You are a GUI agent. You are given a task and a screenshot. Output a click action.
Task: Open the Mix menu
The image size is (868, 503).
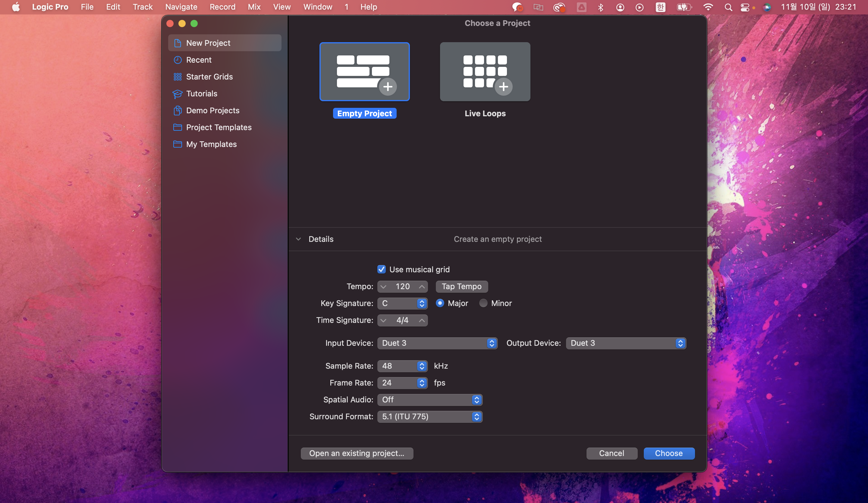pyautogui.click(x=254, y=7)
